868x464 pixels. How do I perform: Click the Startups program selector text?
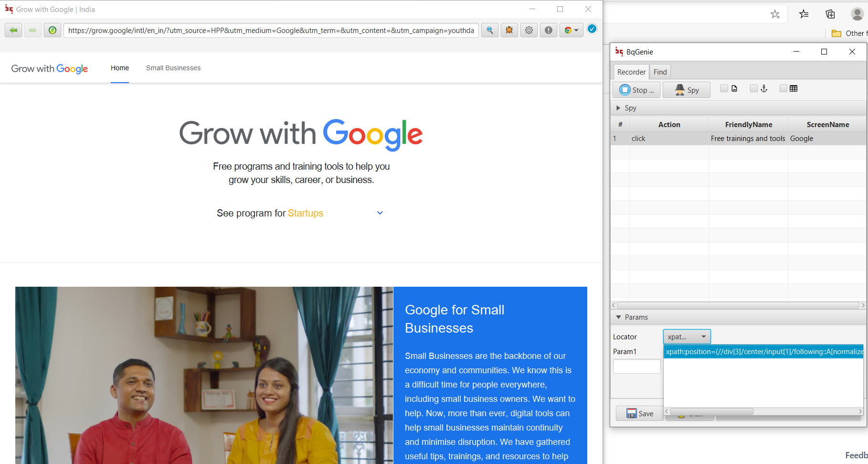pos(306,213)
